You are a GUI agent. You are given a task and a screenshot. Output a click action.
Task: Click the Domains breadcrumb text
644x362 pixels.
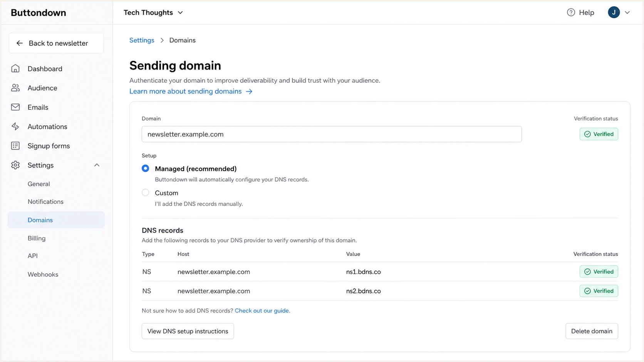click(x=182, y=40)
